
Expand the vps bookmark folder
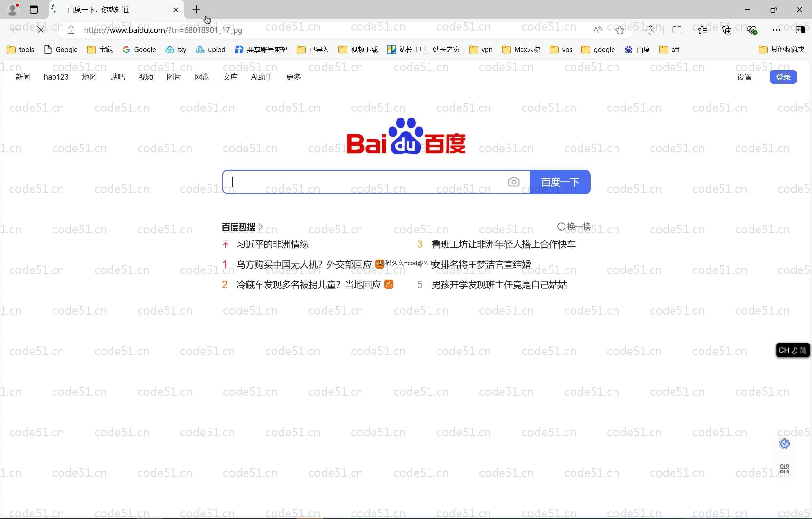click(x=561, y=50)
